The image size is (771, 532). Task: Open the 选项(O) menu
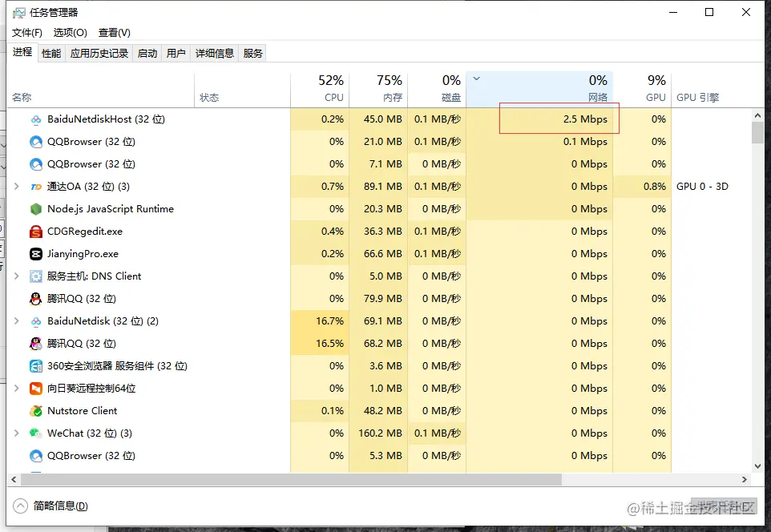coord(71,33)
